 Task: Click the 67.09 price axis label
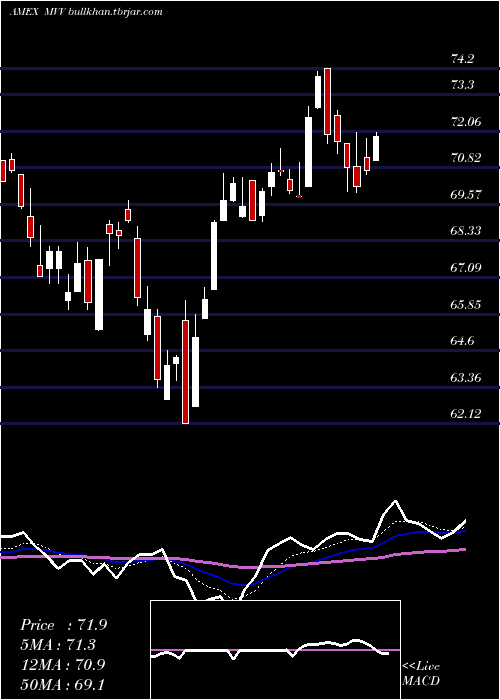coord(467,268)
